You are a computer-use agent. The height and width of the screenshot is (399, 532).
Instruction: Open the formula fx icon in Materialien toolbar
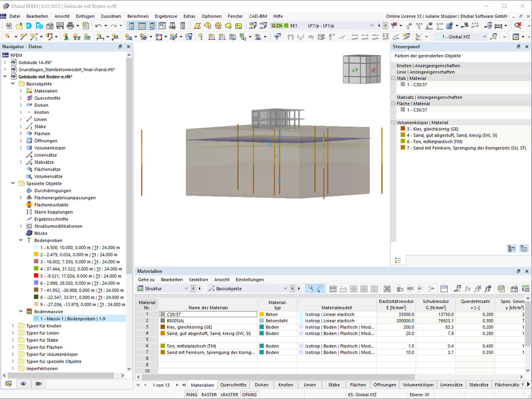pos(467,289)
